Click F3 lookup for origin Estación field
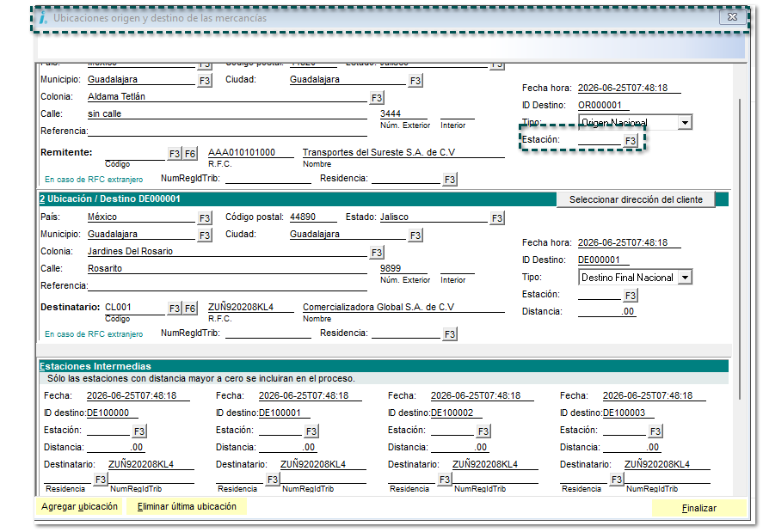 pos(631,141)
